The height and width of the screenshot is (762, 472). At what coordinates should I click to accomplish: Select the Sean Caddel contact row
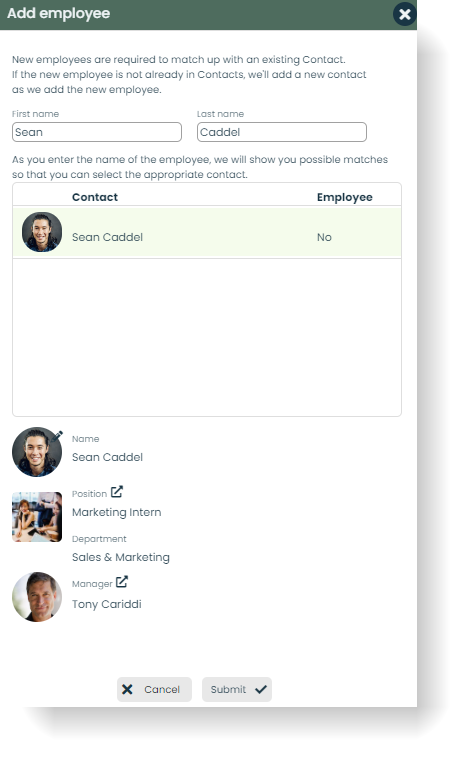(207, 232)
